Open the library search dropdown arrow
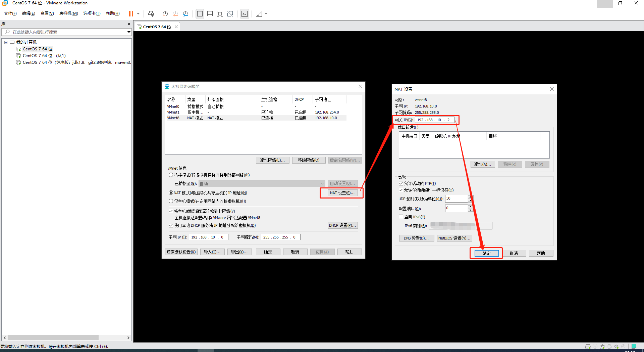644x352 pixels. [129, 32]
